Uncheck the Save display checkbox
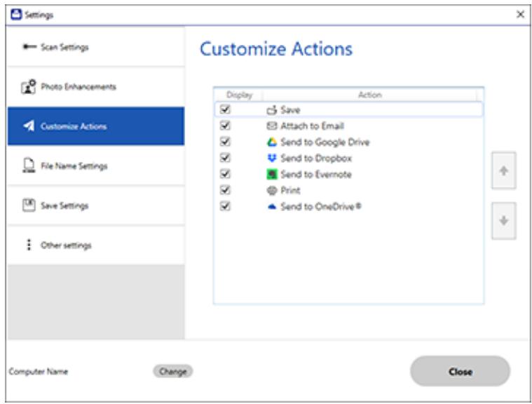Viewport: 532px width, 404px height. pyautogui.click(x=225, y=109)
